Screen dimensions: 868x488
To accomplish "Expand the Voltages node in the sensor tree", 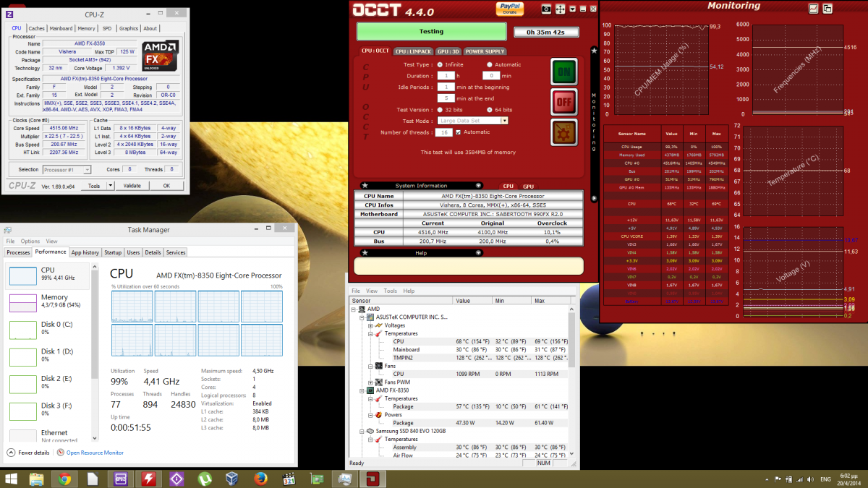I will pos(370,325).
